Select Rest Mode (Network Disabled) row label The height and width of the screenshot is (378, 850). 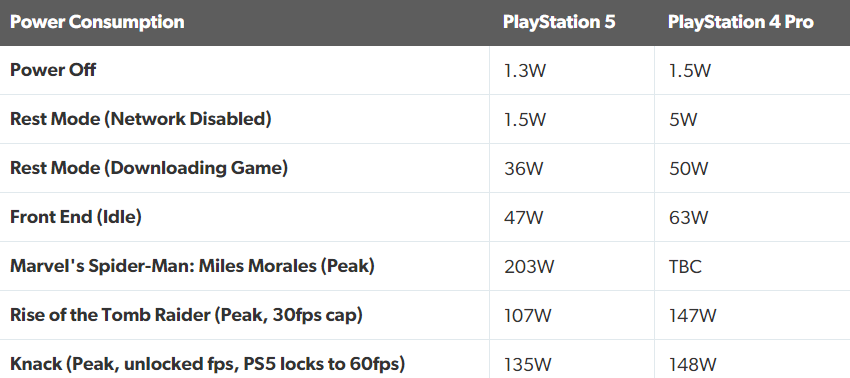[140, 119]
